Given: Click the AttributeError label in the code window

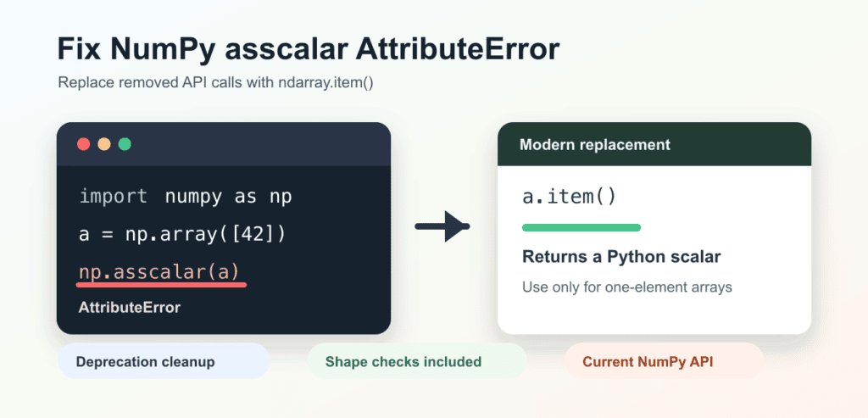Looking at the screenshot, I should tap(130, 308).
